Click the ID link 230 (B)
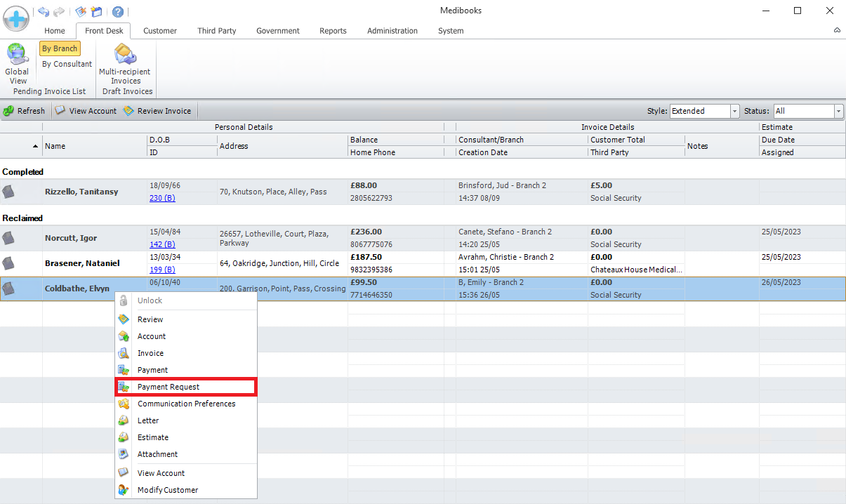This screenshot has width=846, height=504. pyautogui.click(x=162, y=198)
